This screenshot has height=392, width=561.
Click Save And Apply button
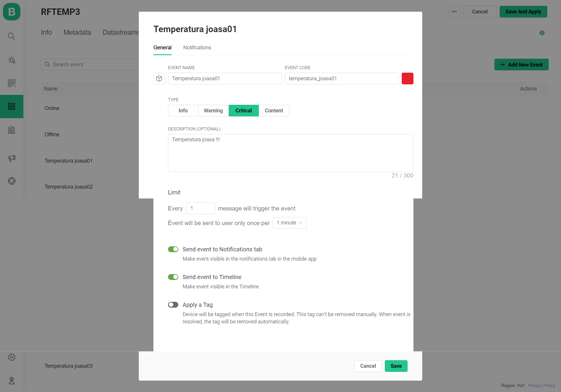coord(523,12)
